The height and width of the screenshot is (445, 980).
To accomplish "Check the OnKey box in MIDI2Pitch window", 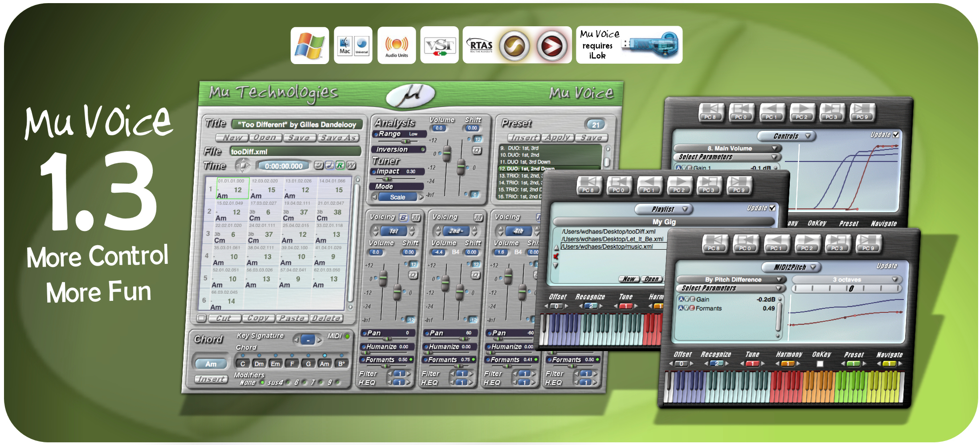I will [x=820, y=364].
